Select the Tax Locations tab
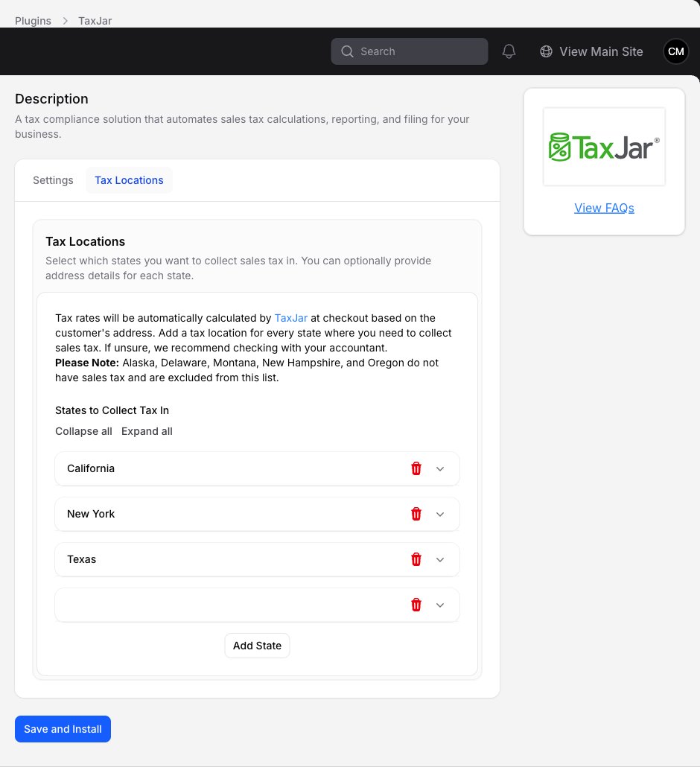Screen dimensions: 700x767 click(x=129, y=180)
